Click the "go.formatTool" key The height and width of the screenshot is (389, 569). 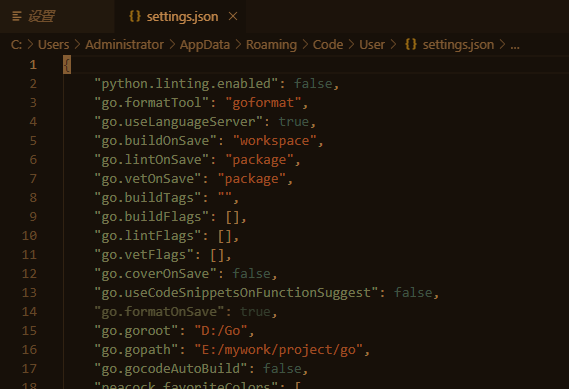click(151, 103)
